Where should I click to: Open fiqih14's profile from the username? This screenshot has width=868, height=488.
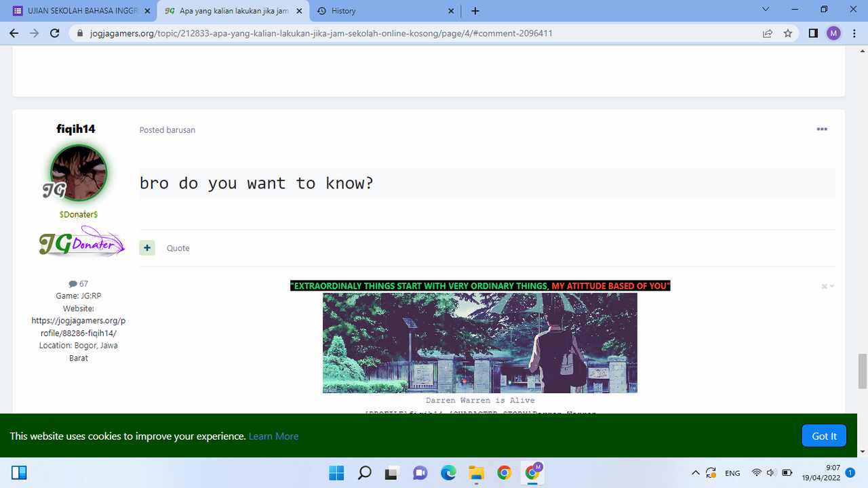click(x=76, y=129)
